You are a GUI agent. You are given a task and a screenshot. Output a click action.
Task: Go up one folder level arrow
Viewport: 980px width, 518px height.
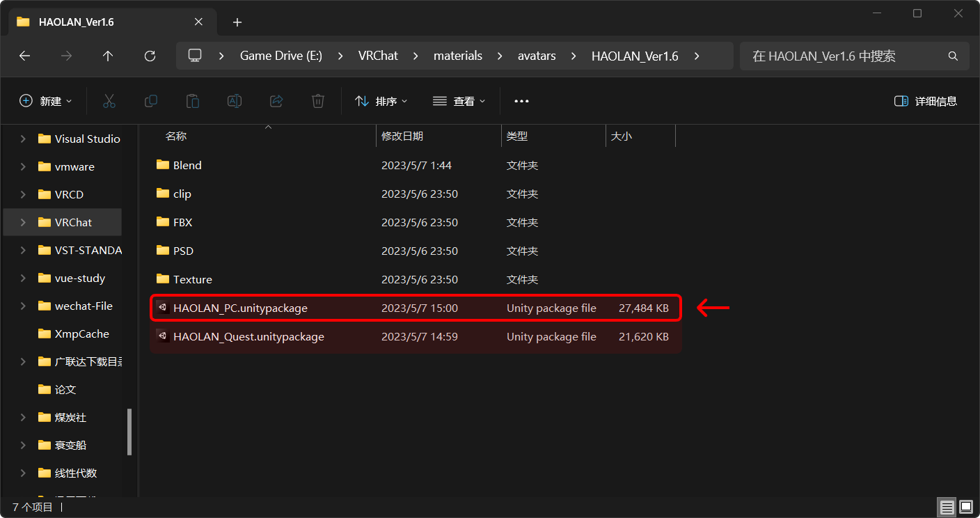click(108, 56)
